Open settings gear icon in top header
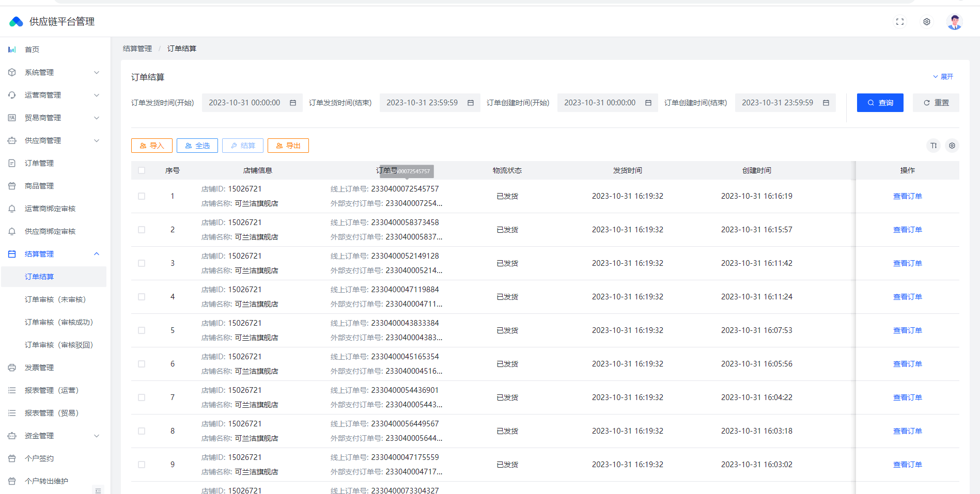This screenshot has height=494, width=980. 927,22
